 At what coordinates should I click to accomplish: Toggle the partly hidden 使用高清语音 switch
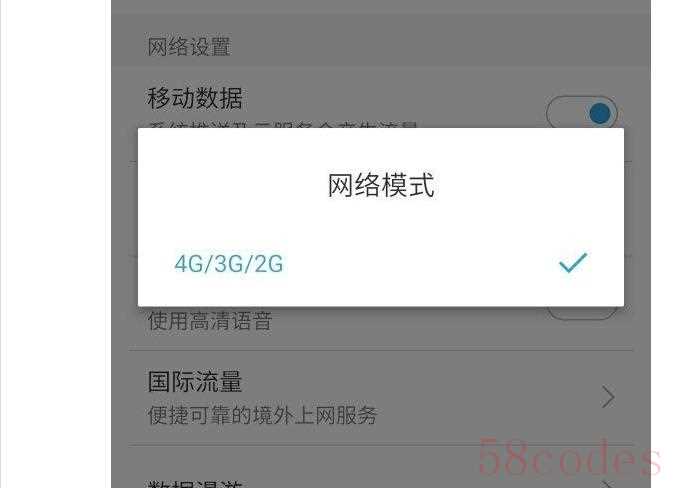582,313
